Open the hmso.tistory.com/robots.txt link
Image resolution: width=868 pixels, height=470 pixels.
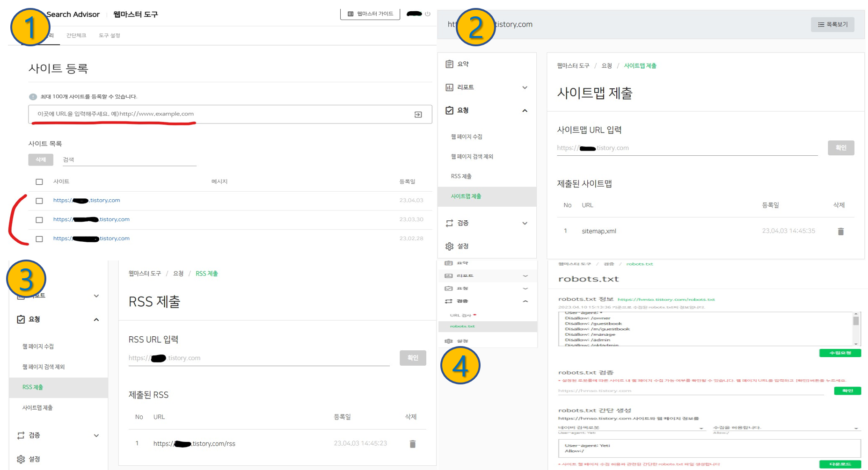click(666, 300)
